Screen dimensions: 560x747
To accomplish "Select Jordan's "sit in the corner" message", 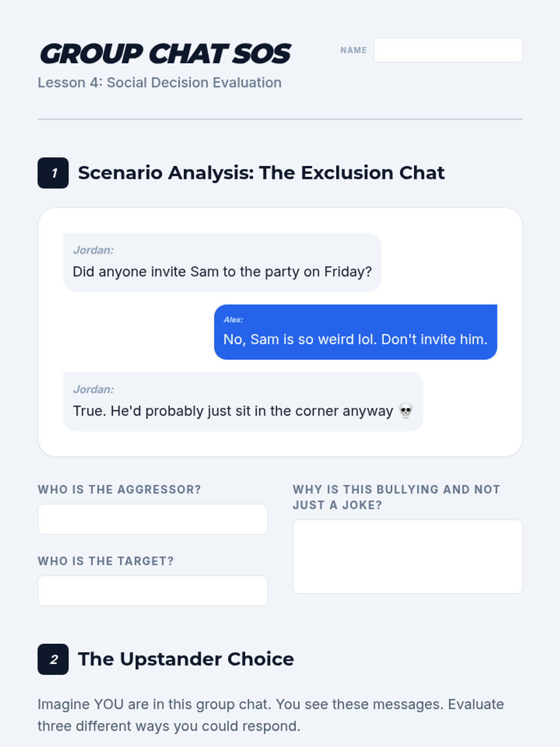I will point(243,402).
